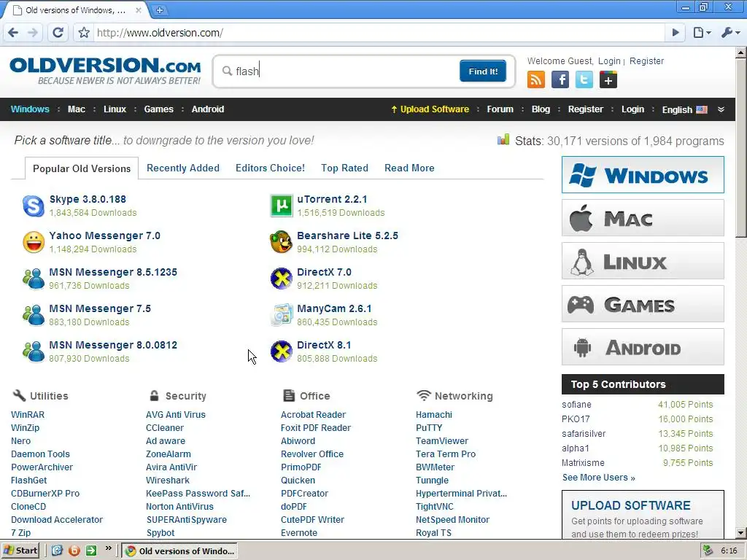Click the RSS feed icon

click(536, 79)
